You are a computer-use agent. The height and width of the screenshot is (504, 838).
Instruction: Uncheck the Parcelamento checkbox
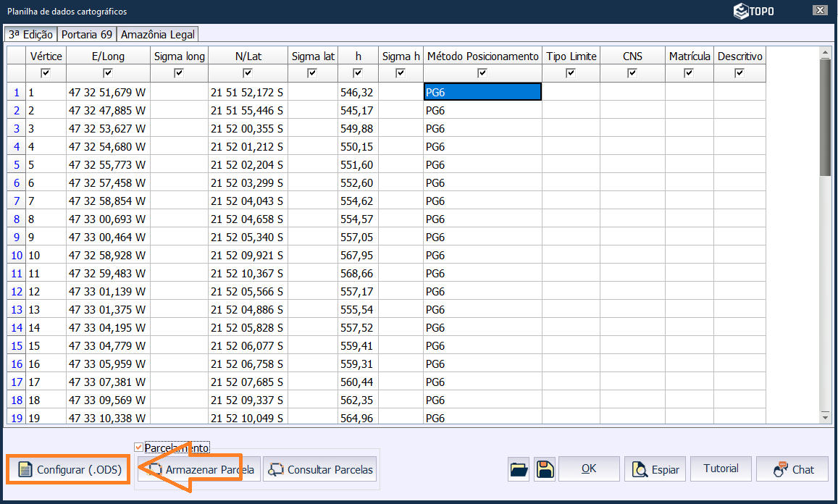coord(139,448)
